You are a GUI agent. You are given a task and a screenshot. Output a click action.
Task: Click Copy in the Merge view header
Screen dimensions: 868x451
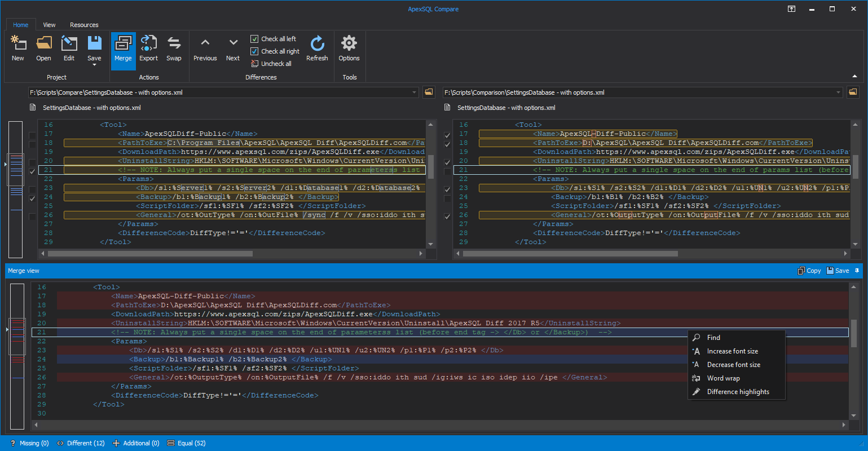tap(809, 271)
